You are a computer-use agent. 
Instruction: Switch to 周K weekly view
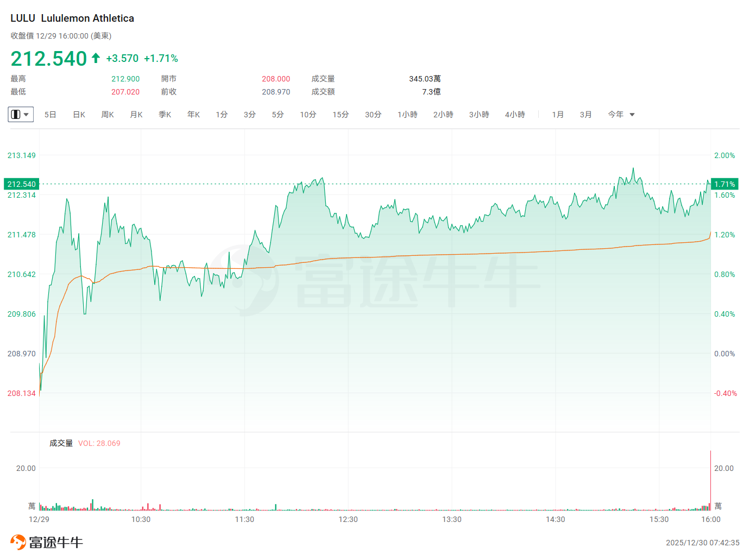tap(108, 115)
